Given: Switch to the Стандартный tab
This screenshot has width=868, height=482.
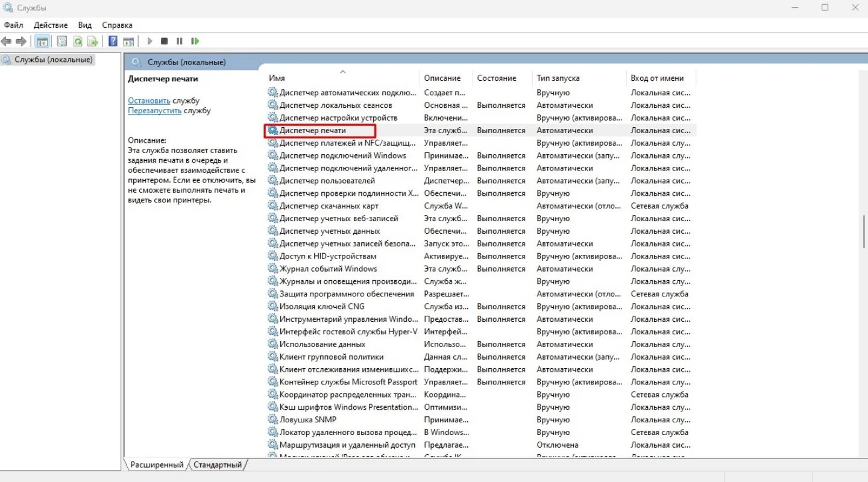Looking at the screenshot, I should coord(218,465).
